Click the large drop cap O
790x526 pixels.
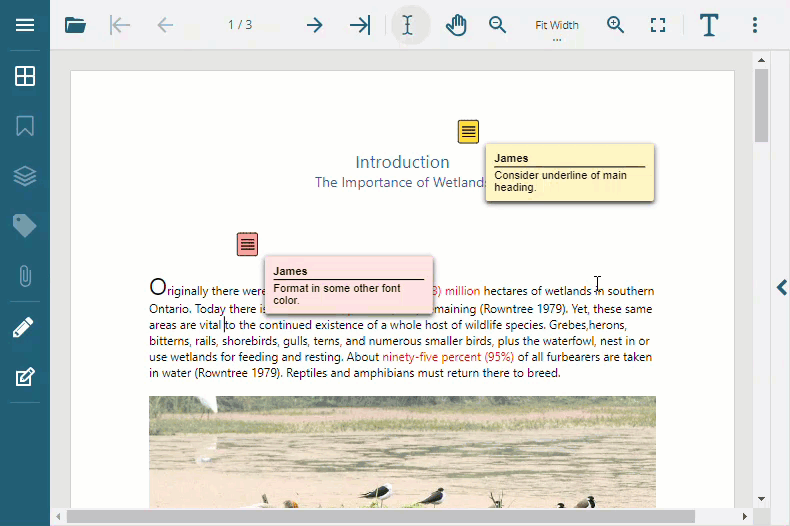[x=157, y=287]
